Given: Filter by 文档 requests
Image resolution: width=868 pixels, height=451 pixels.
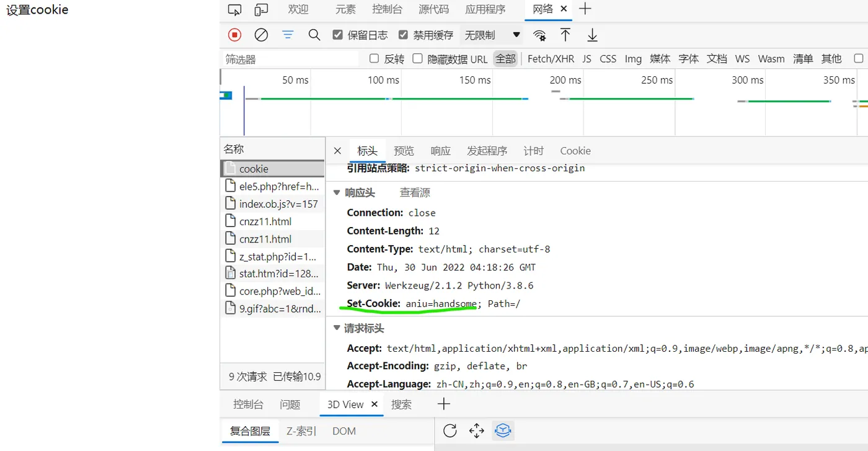Looking at the screenshot, I should pos(717,59).
